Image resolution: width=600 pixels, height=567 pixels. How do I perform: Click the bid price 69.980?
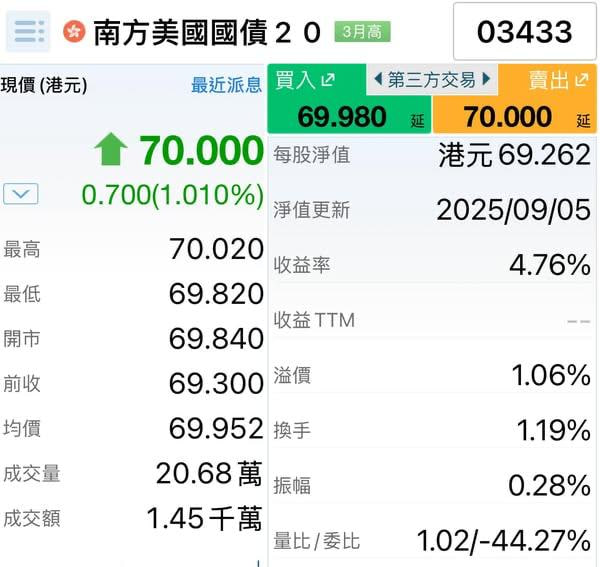(x=342, y=117)
